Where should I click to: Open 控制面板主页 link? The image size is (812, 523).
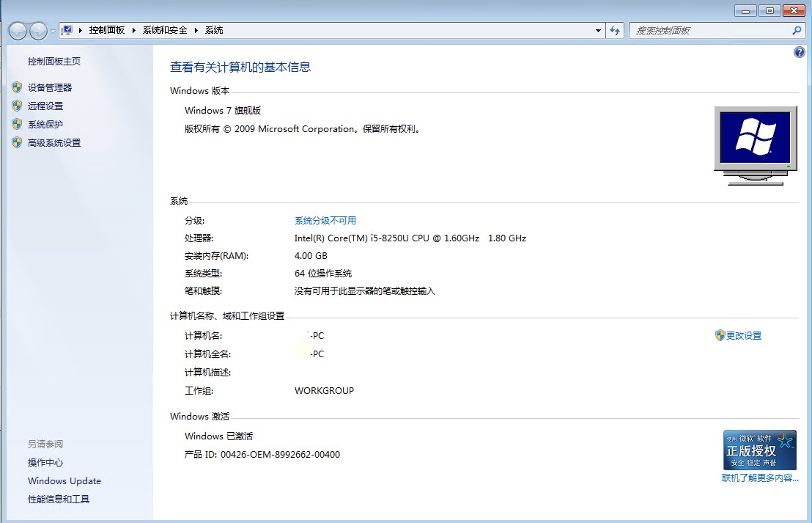click(x=53, y=61)
